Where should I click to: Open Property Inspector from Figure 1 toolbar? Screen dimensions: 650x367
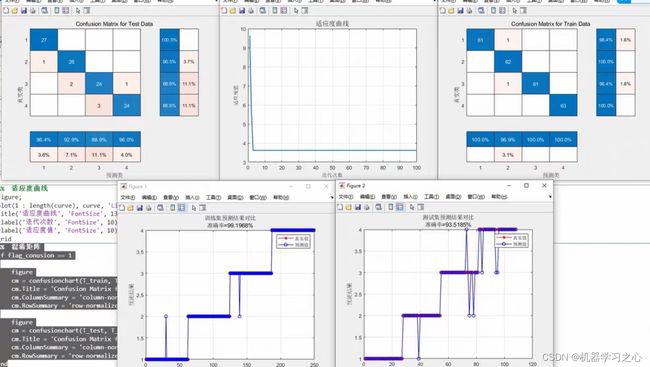[x=203, y=207]
